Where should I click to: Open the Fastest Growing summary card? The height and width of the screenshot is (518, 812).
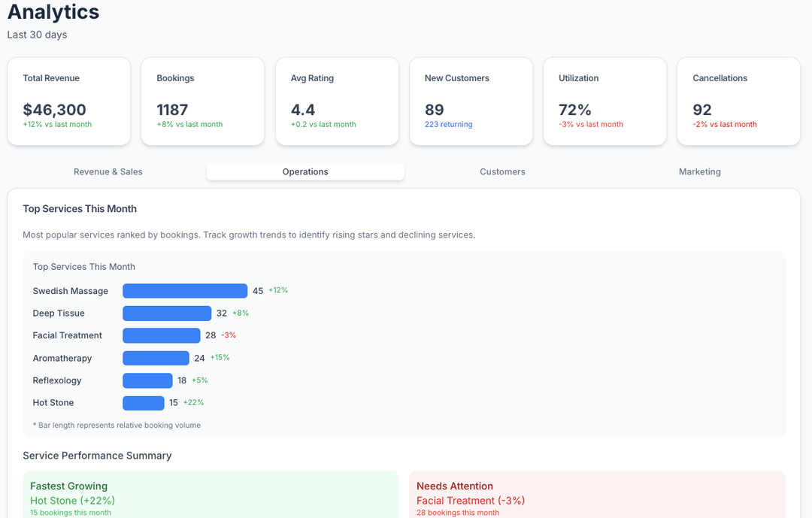[x=211, y=495]
